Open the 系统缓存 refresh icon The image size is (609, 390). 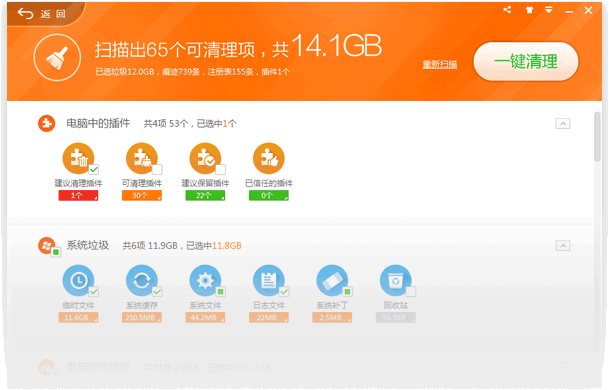tap(142, 280)
